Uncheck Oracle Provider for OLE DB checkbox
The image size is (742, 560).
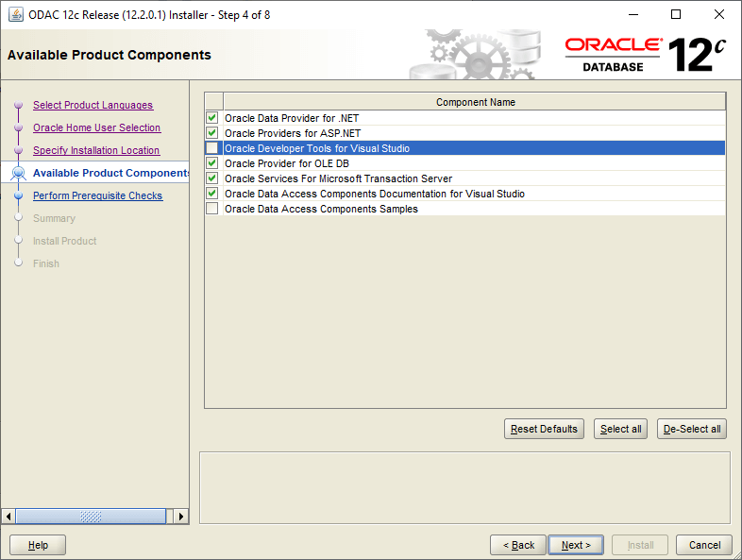212,162
